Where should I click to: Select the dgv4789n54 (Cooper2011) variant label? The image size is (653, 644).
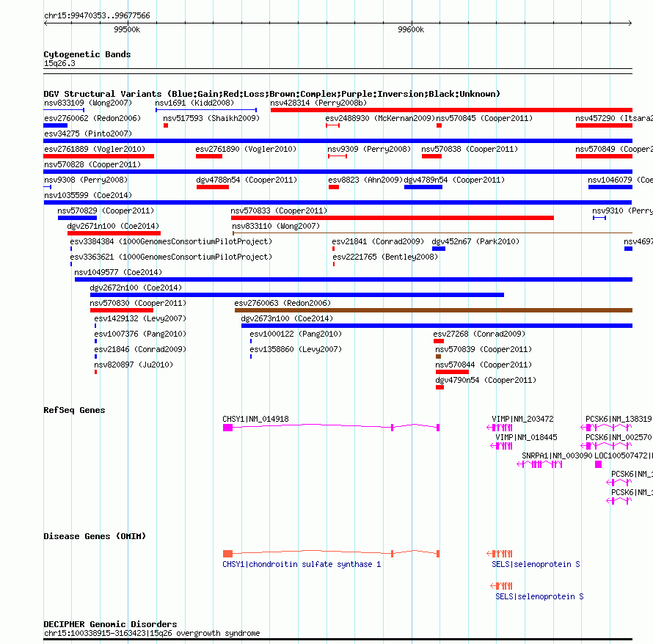(x=454, y=180)
